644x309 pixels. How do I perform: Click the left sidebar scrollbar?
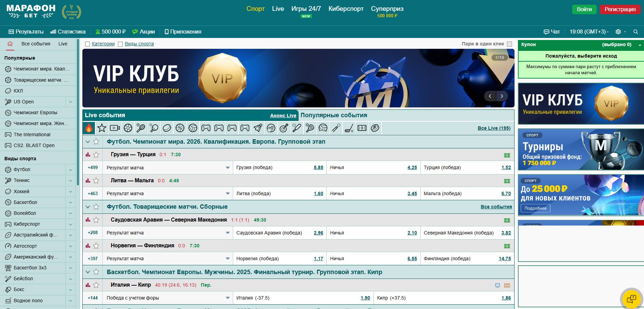(78, 112)
